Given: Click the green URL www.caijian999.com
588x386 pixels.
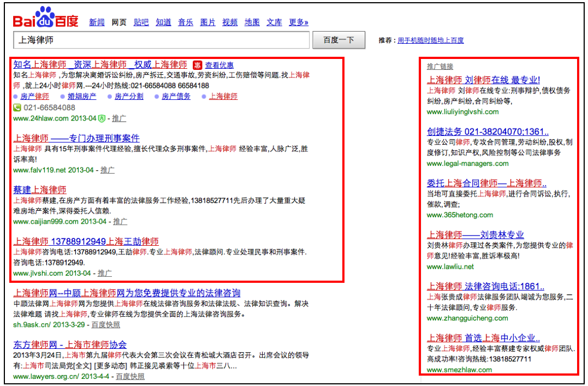Looking at the screenshot, I should pos(46,222).
